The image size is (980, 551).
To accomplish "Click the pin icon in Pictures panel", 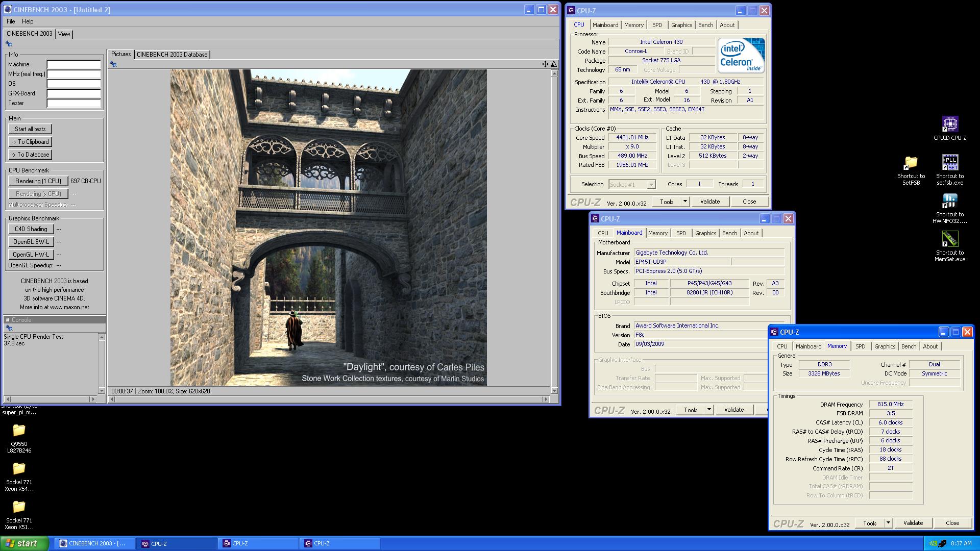I will click(x=113, y=64).
